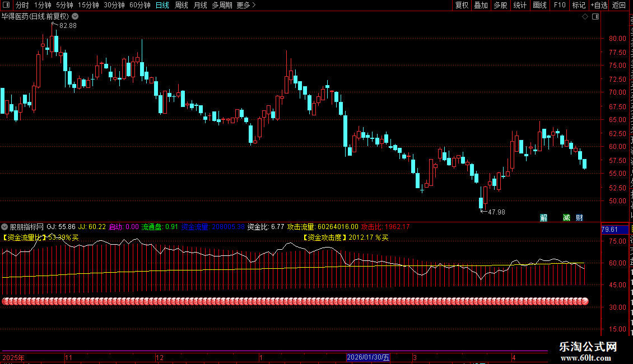This screenshot has width=633, height=364.
Task: Open F10 company information
Action: (560, 5)
